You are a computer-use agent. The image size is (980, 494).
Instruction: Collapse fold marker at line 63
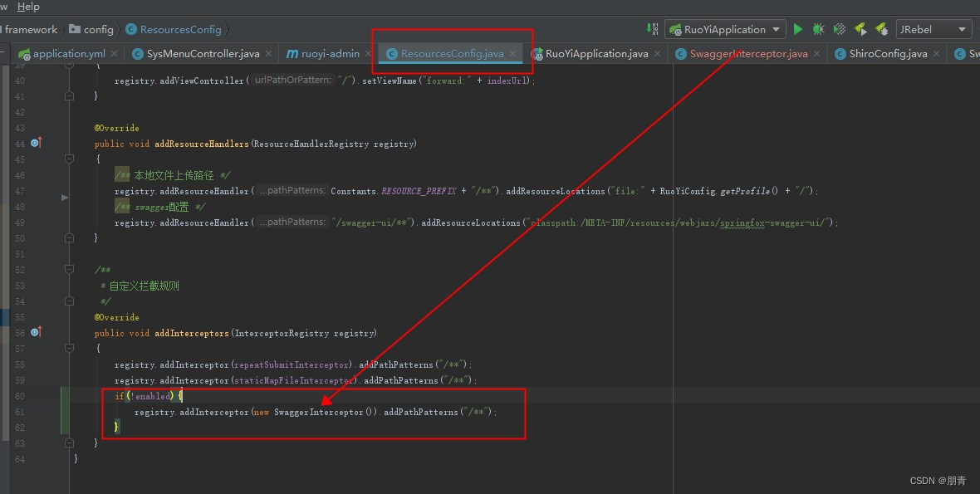point(70,443)
